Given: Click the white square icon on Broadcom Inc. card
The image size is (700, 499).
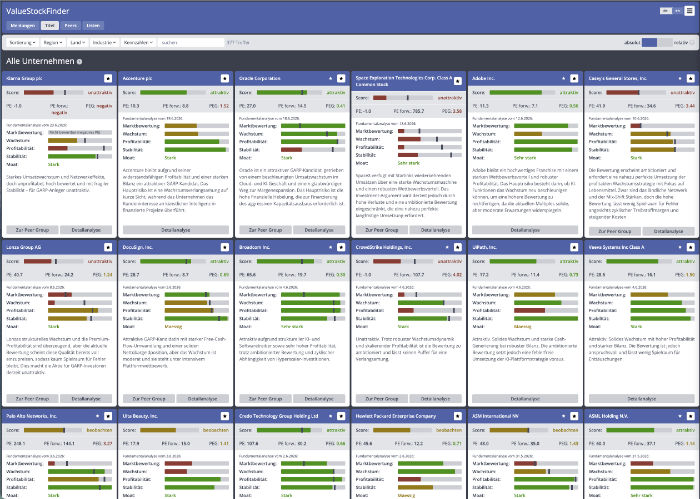Looking at the screenshot, I should tap(341, 247).
